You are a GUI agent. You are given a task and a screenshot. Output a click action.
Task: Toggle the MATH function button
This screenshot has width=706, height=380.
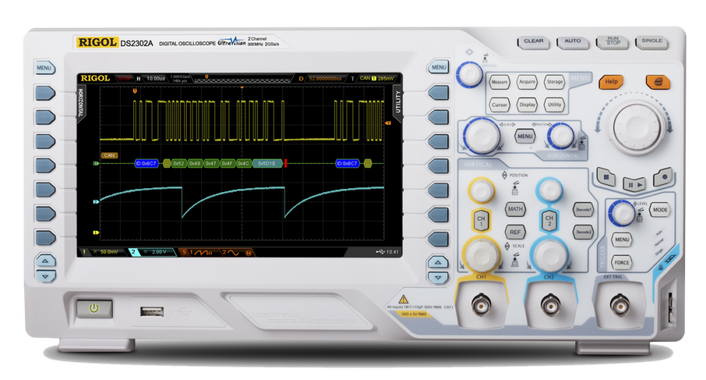515,209
